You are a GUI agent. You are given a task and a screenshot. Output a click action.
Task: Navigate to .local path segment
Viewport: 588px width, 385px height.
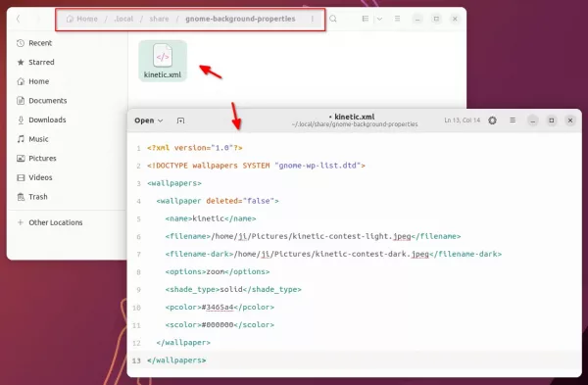click(x=123, y=19)
